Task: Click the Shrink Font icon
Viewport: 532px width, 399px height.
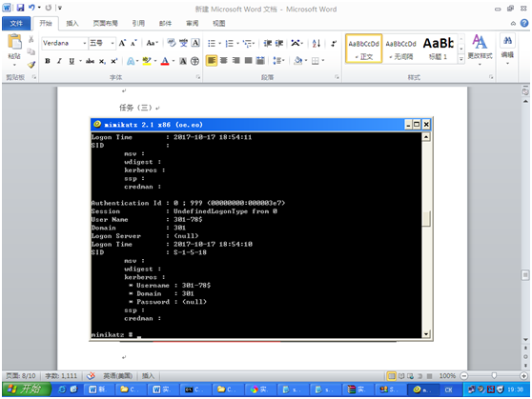Action: tap(133, 43)
